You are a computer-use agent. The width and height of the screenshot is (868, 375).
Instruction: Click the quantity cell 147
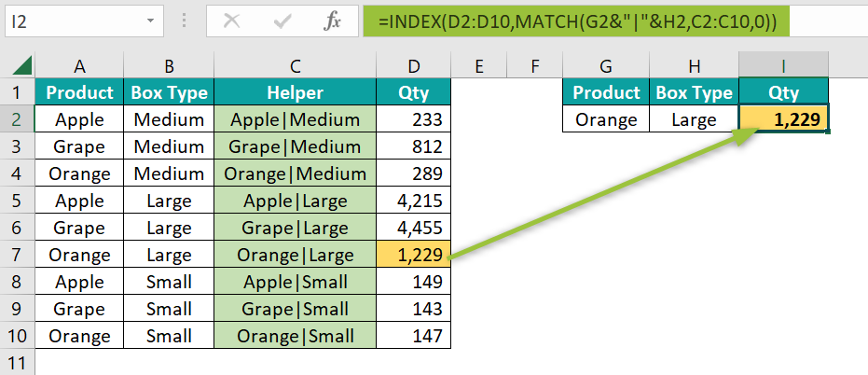coord(414,336)
